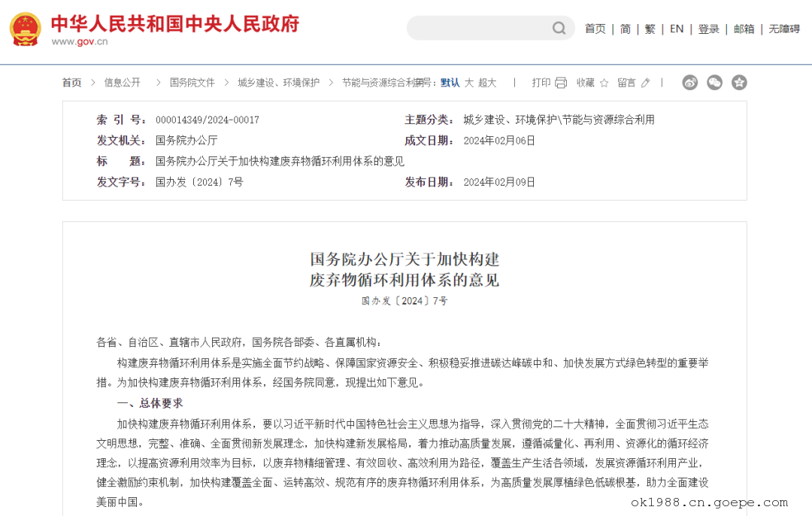The image size is (812, 516).
Task: Click the national emblem logo
Action: click(x=26, y=29)
